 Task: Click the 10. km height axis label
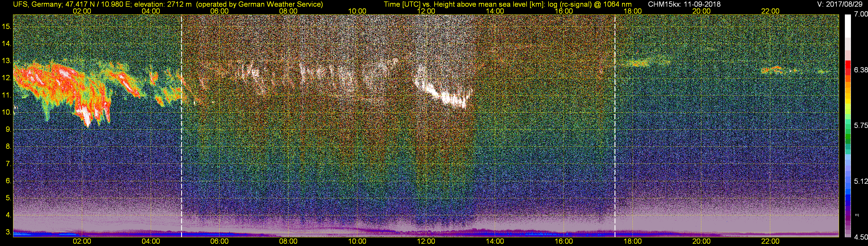click(x=7, y=112)
